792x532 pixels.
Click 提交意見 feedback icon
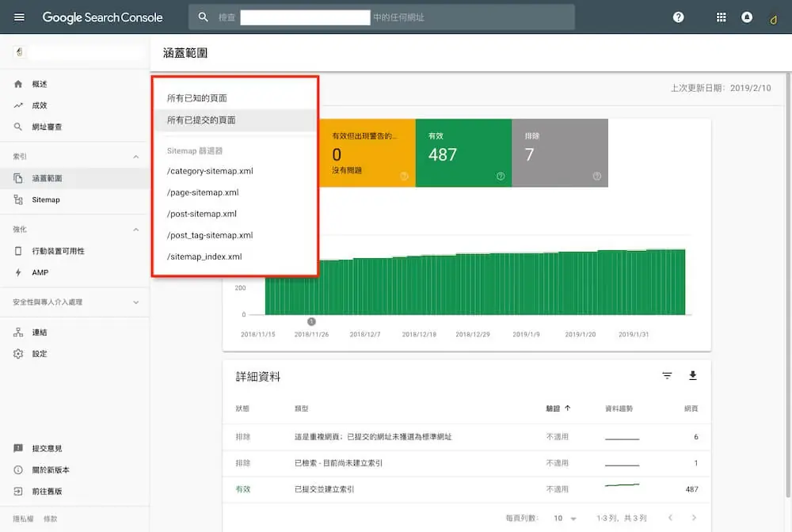[x=18, y=448]
